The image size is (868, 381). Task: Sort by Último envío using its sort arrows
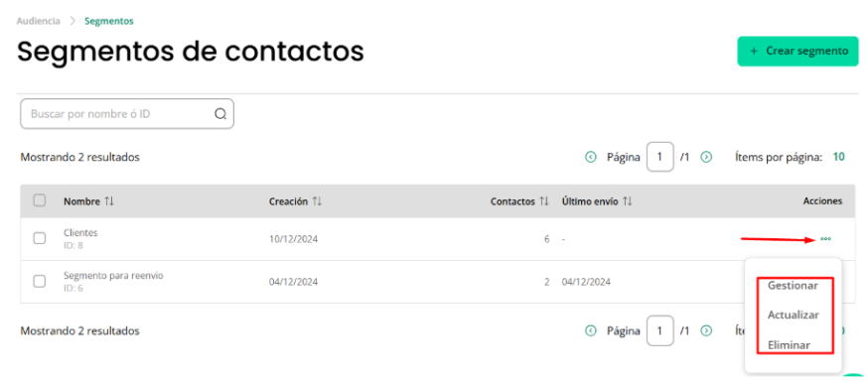pos(628,201)
